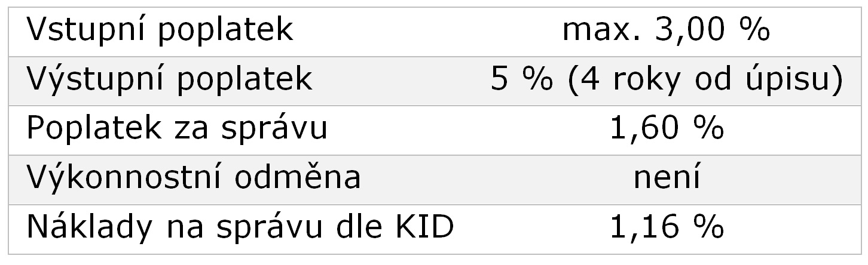Image resolution: width=868 pixels, height=265 pixels.
Task: Select the "1,60 %" management fee value
Action: pyautogui.click(x=666, y=129)
